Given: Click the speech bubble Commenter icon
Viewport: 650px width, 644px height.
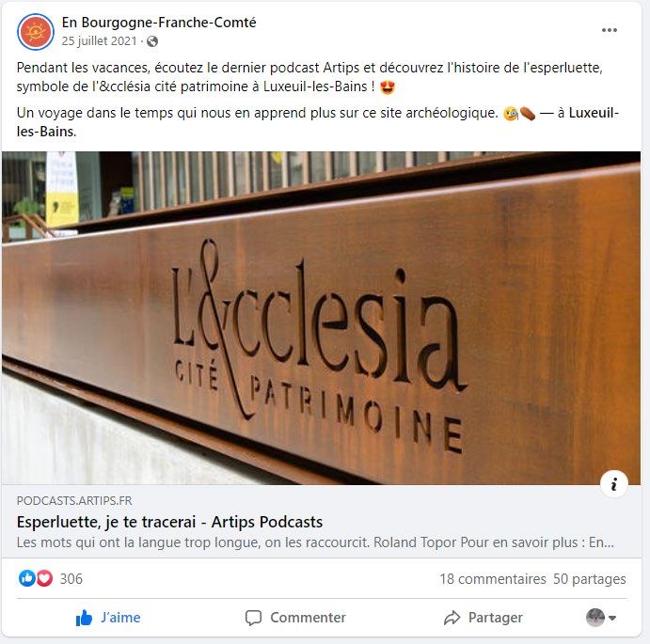Looking at the screenshot, I should coord(253,618).
